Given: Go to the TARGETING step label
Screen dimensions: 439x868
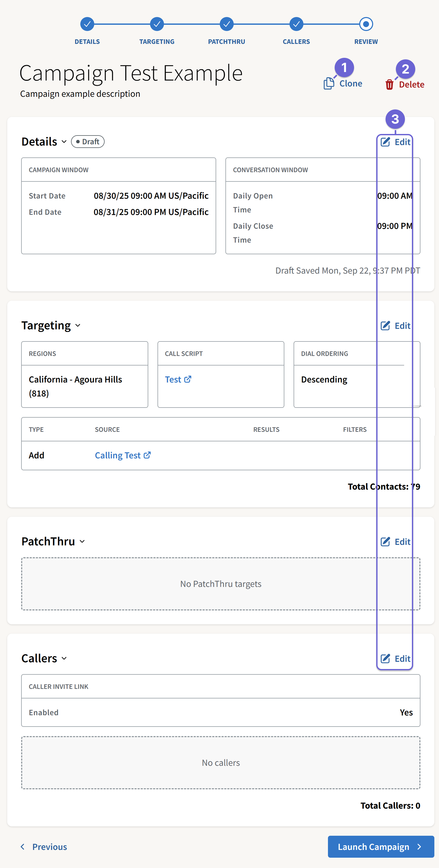Looking at the screenshot, I should 157,42.
